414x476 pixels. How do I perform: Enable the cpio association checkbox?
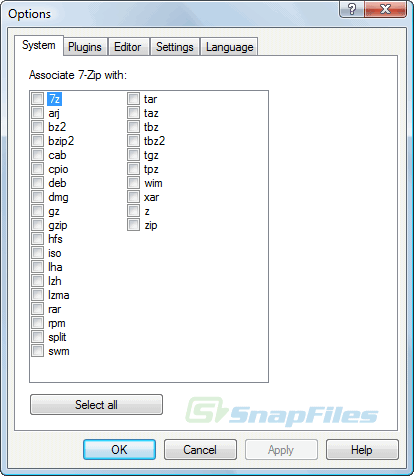click(x=37, y=169)
